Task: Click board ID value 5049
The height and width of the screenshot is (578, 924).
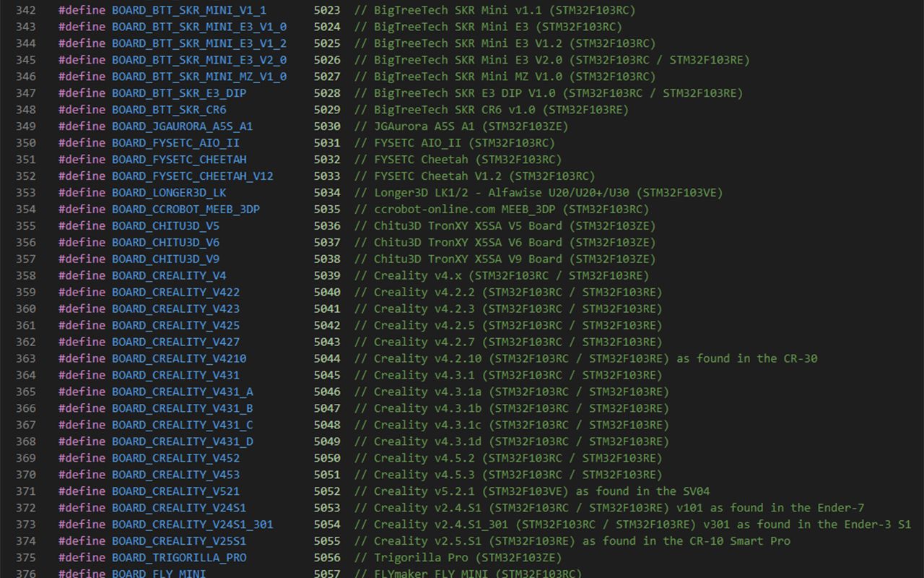Action: click(327, 442)
